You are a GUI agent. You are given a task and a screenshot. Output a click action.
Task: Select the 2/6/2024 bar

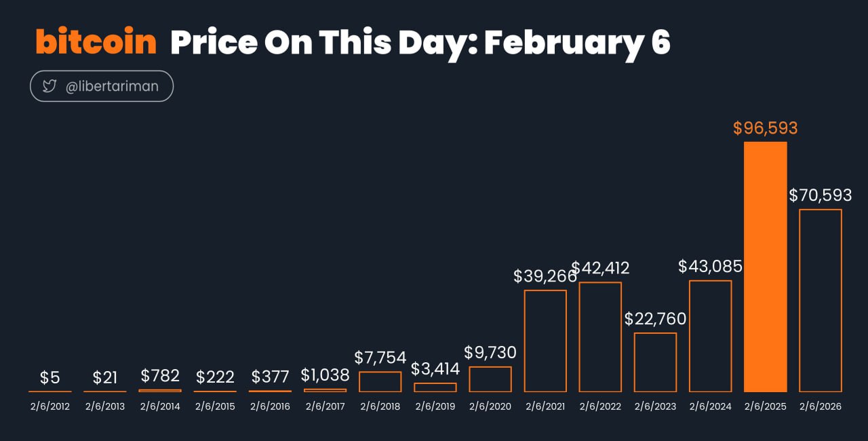click(x=710, y=336)
